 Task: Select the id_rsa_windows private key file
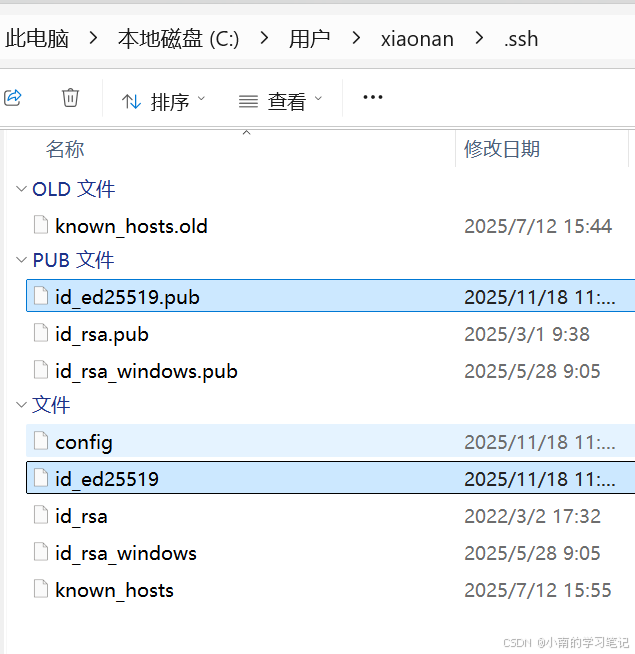point(330,553)
